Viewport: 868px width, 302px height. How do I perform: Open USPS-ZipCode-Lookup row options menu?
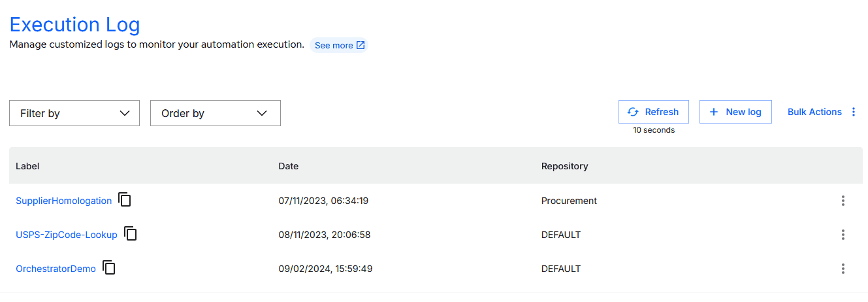click(843, 235)
